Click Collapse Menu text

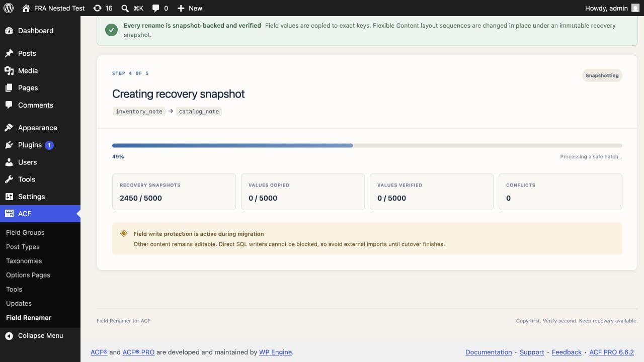pyautogui.click(x=41, y=336)
